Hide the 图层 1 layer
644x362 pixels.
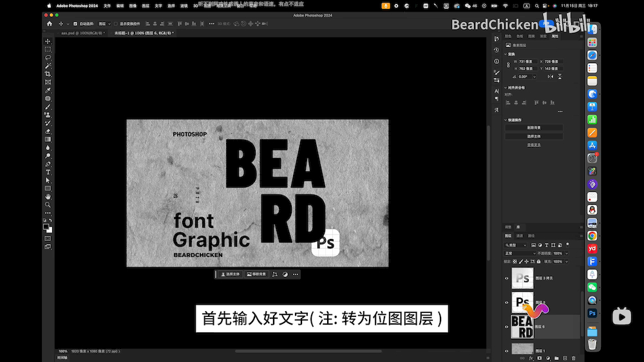506,351
